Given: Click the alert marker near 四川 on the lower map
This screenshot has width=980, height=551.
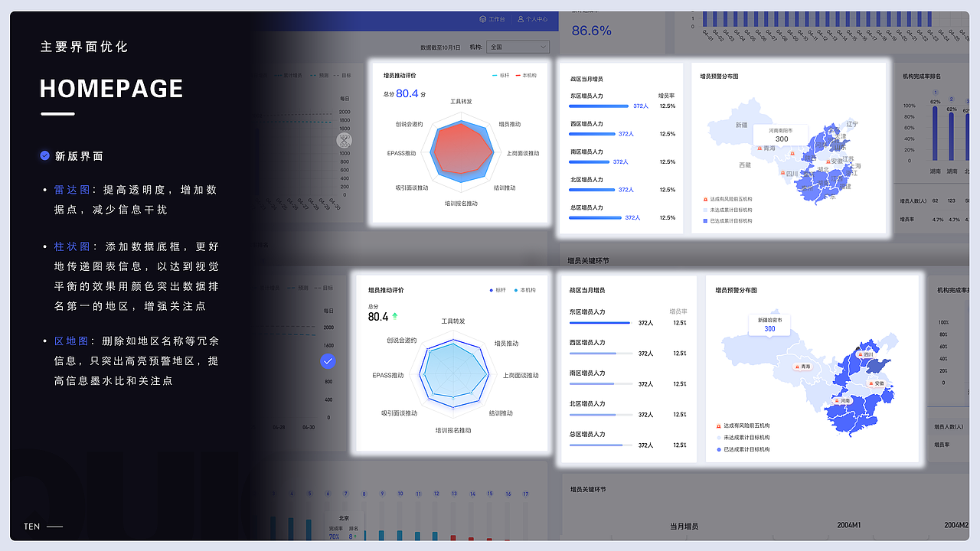Looking at the screenshot, I should [860, 354].
